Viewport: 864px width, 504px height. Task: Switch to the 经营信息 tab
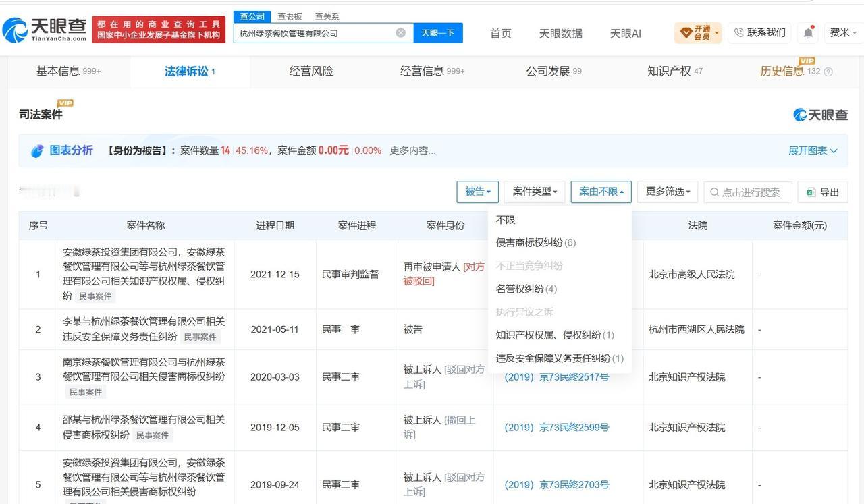[432, 71]
